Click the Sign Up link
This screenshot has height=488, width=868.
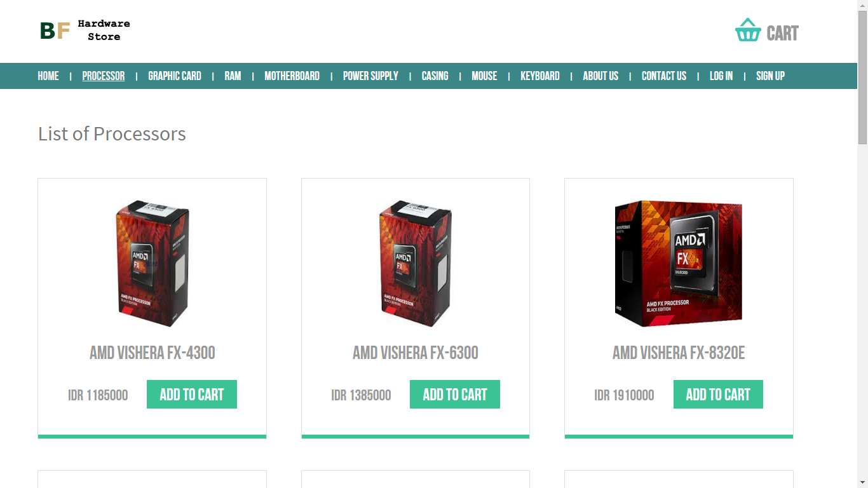(770, 76)
